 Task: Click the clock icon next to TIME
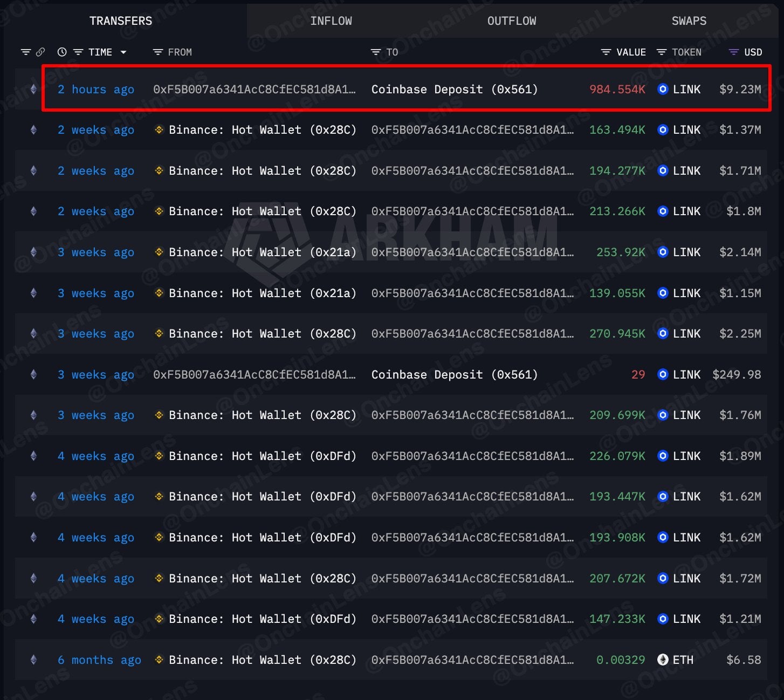point(62,52)
